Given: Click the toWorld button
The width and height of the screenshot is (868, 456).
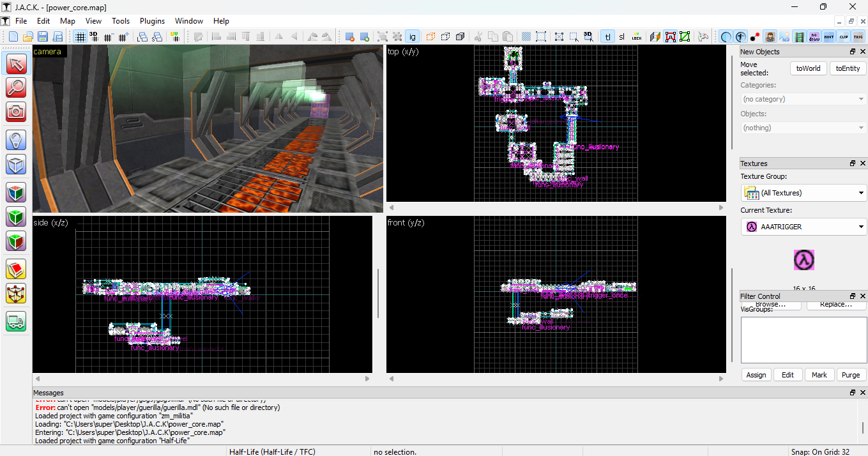Looking at the screenshot, I should click(x=808, y=68).
